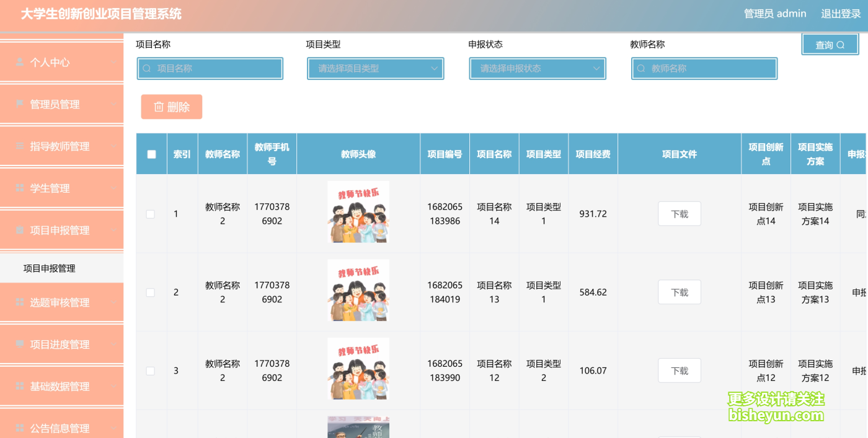
Task: Click 退出登录 to log out
Action: pyautogui.click(x=841, y=14)
